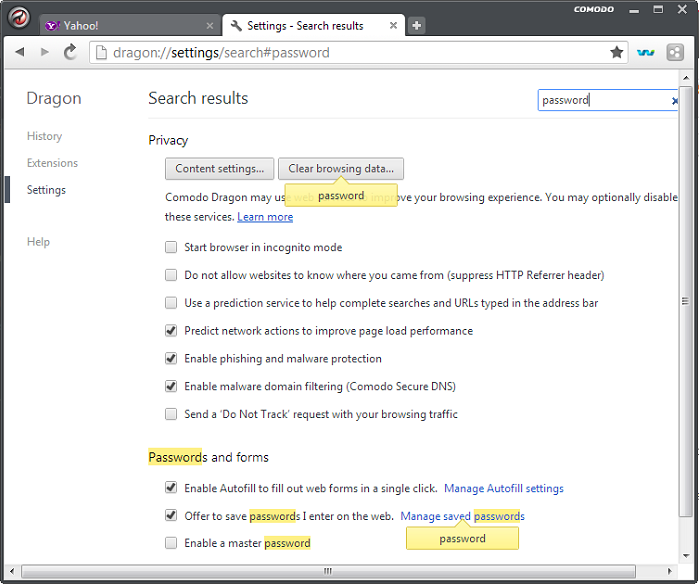Open Help in the sidebar

tap(38, 242)
